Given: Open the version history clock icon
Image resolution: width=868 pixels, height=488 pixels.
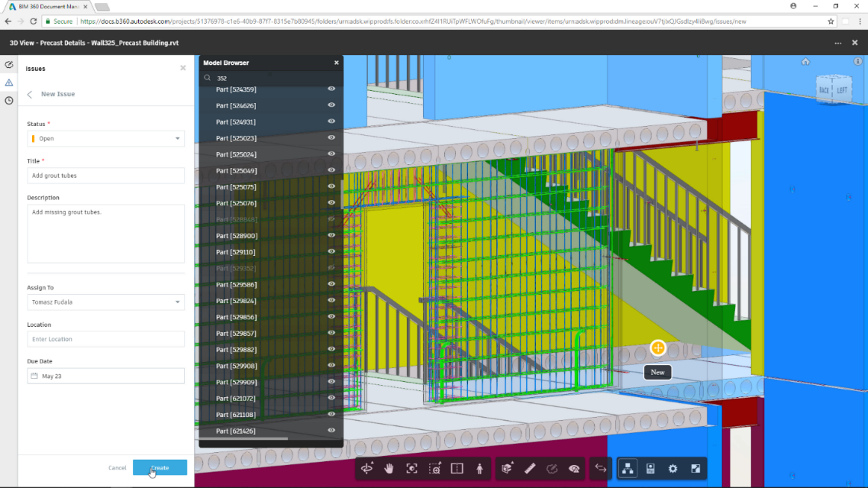Looking at the screenshot, I should (10, 100).
